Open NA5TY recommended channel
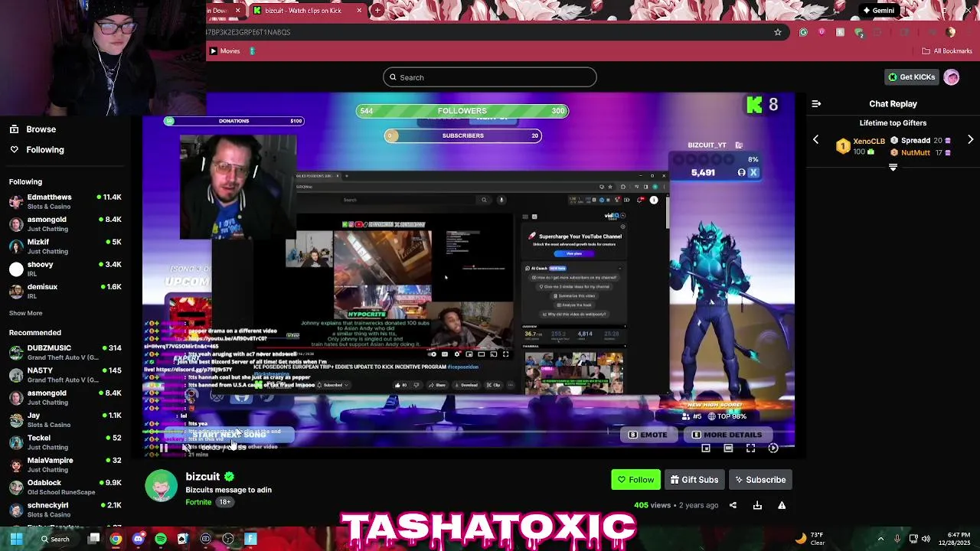The image size is (980, 551). [x=65, y=375]
